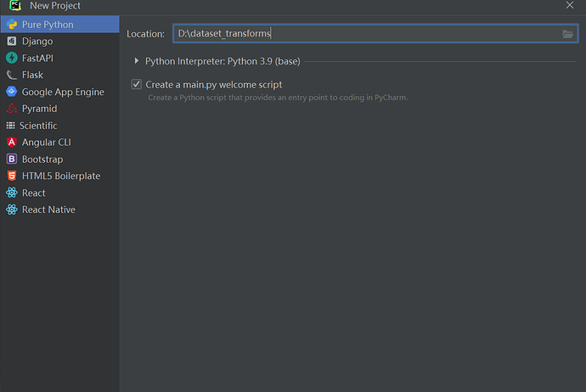Click the Create a main.py welcome script label
The image size is (586, 392).
coord(214,85)
